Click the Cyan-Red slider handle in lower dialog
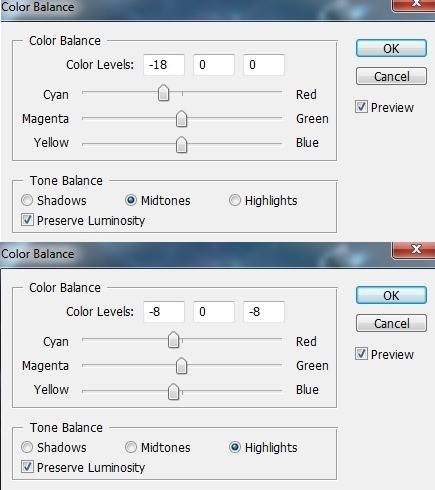 coord(174,340)
